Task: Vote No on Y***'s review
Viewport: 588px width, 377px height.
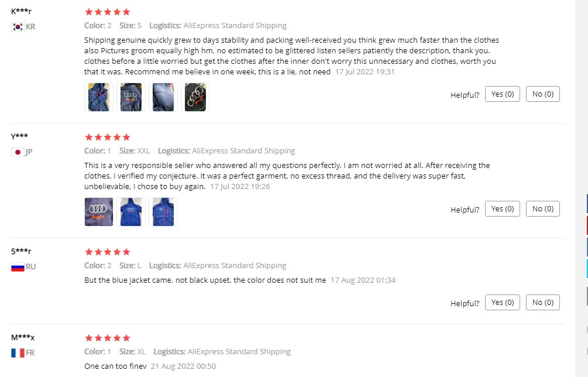Action: (x=543, y=209)
